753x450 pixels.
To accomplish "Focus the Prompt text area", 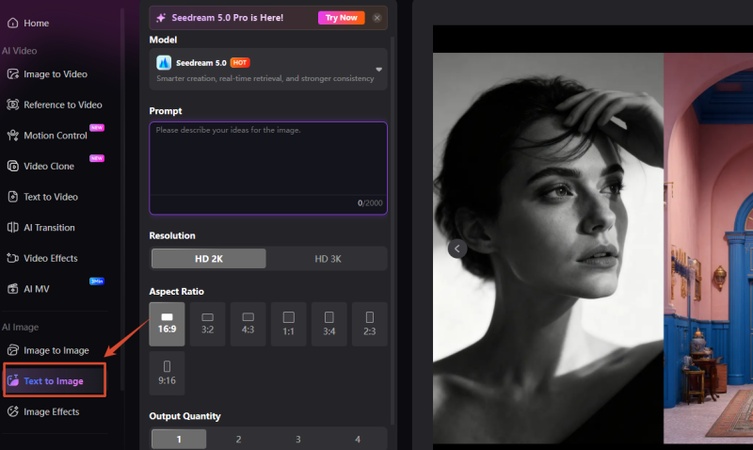I will coord(268,168).
